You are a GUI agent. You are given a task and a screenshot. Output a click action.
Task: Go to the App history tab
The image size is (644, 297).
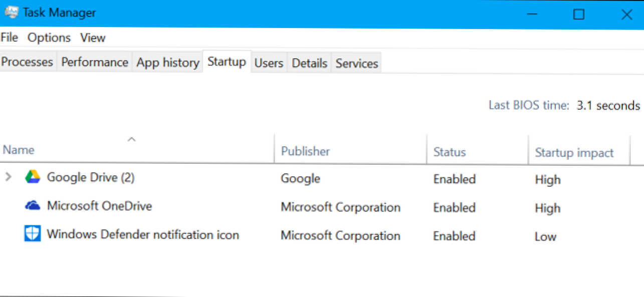pos(168,63)
